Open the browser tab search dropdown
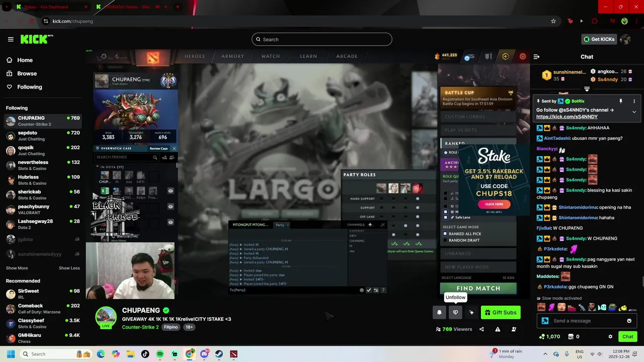 pyautogui.click(x=7, y=7)
